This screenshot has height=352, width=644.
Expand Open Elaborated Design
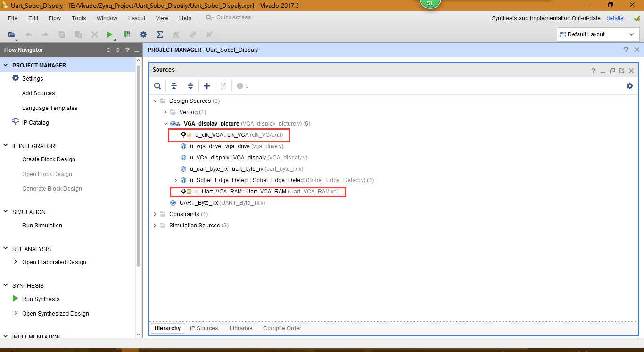(x=15, y=262)
